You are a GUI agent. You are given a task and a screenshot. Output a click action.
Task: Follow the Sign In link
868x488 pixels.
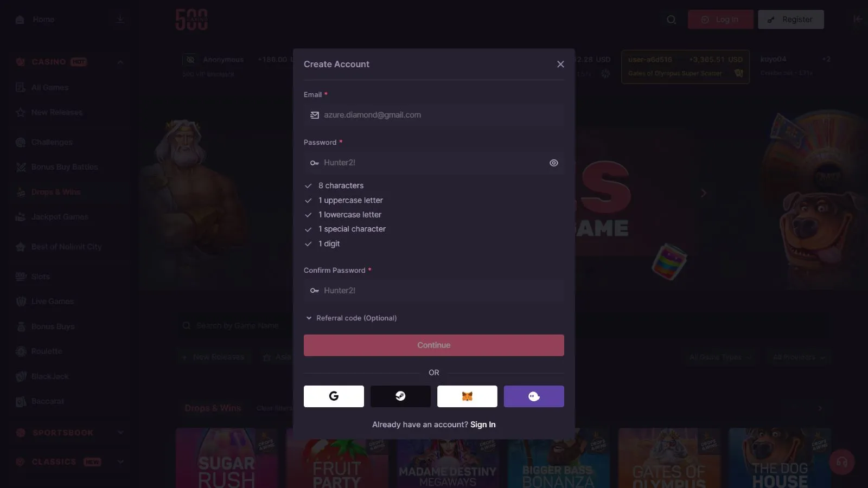coord(483,425)
